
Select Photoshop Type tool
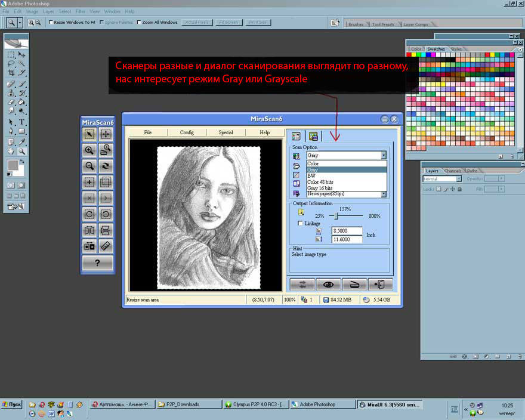pos(21,122)
